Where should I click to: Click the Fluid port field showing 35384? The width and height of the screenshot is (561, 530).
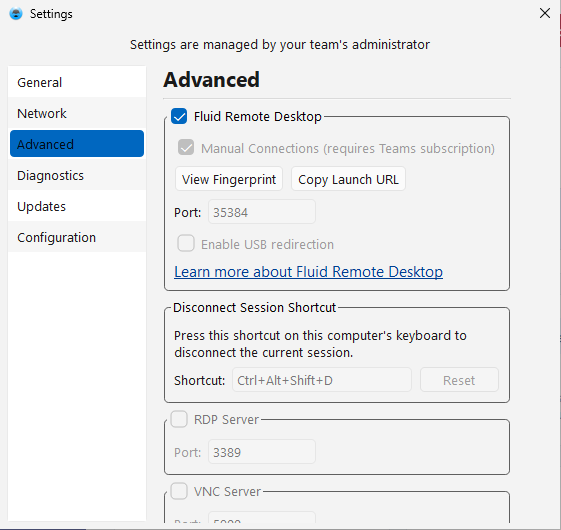pyautogui.click(x=262, y=212)
